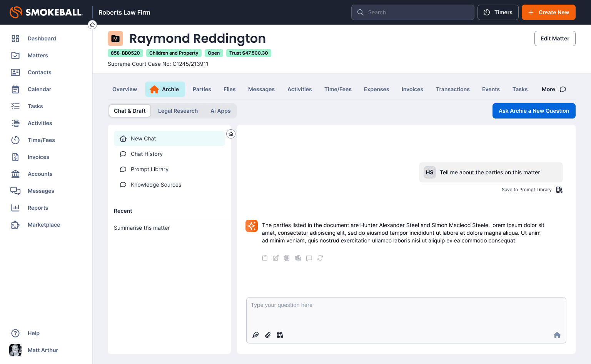The height and width of the screenshot is (364, 591).
Task: Switch to Expenses tab
Action: click(377, 89)
